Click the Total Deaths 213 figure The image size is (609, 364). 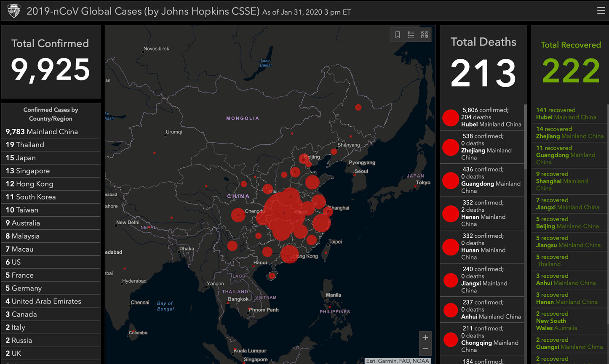pyautogui.click(x=483, y=73)
